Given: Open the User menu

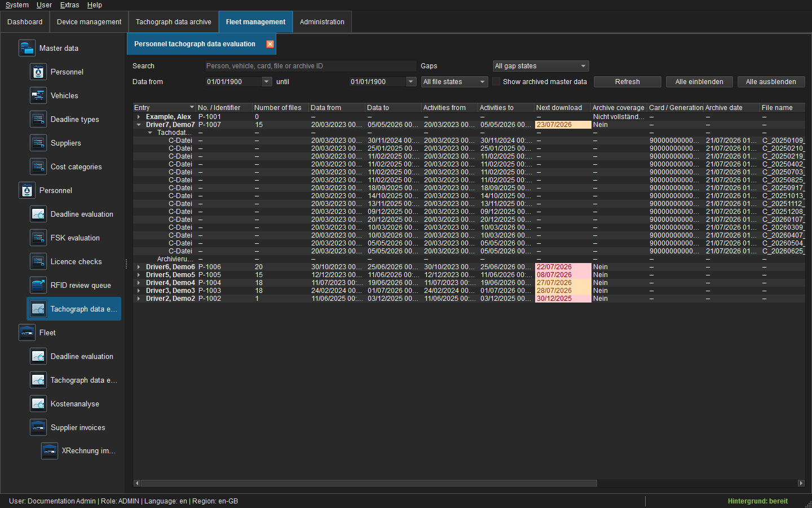Looking at the screenshot, I should coord(44,5).
